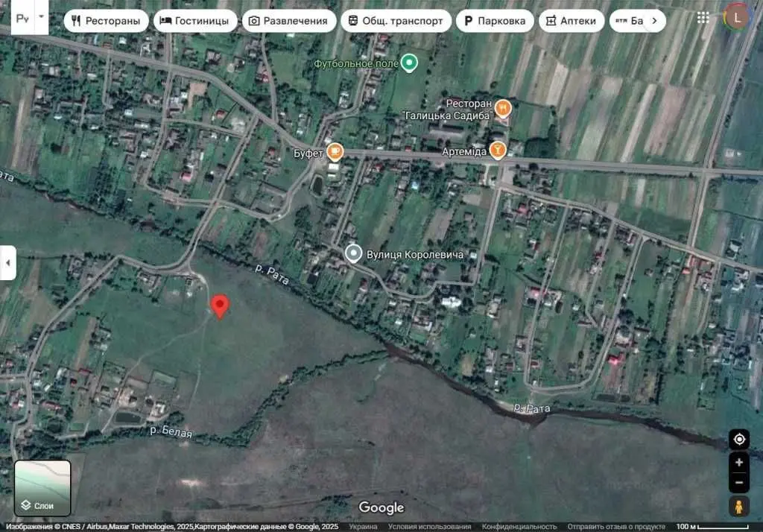763x532 pixels.
Task: Open the Ресторан Галицька Садиба marker
Action: click(x=503, y=108)
